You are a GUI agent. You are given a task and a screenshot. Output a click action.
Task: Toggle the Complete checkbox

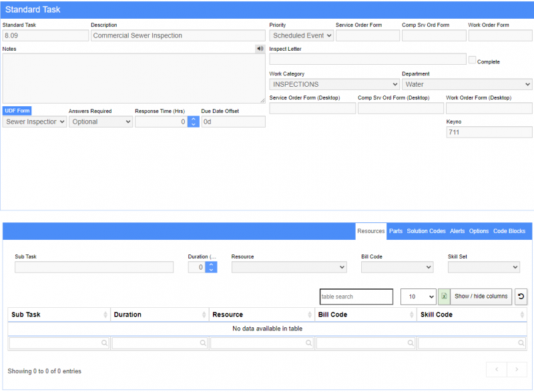pyautogui.click(x=472, y=60)
